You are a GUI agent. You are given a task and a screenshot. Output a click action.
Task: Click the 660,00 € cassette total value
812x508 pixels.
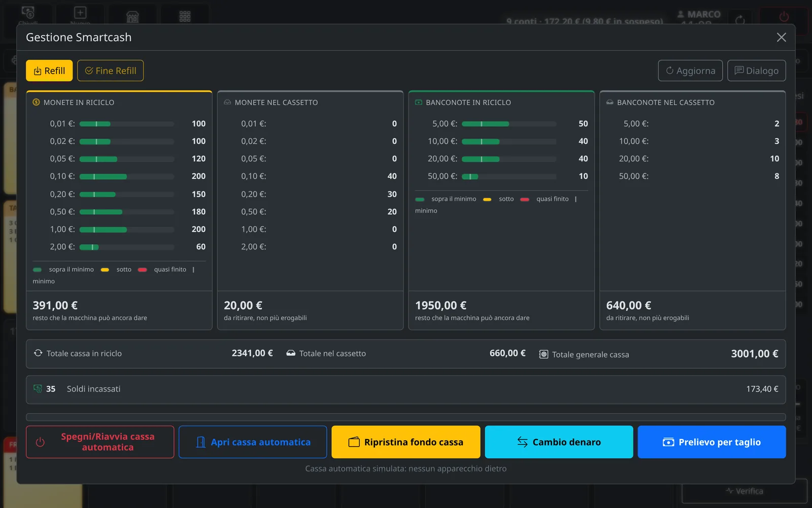pos(507,353)
